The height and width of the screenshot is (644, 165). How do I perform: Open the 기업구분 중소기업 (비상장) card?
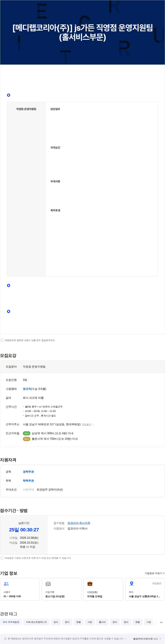coord(62,589)
